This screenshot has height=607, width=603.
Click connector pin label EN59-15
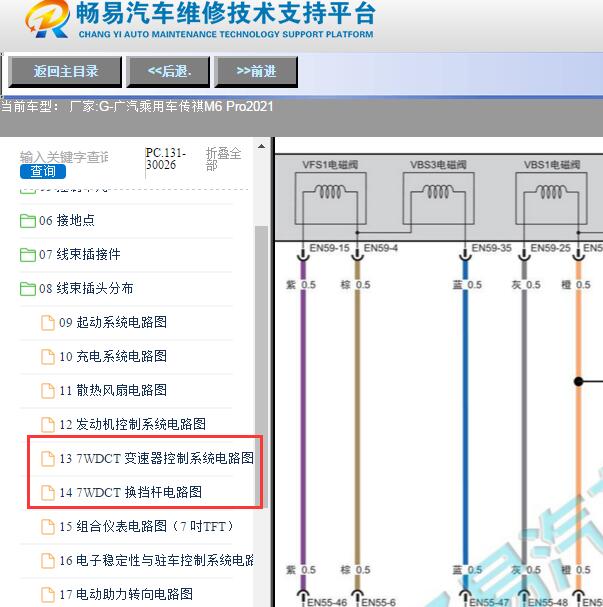329,248
